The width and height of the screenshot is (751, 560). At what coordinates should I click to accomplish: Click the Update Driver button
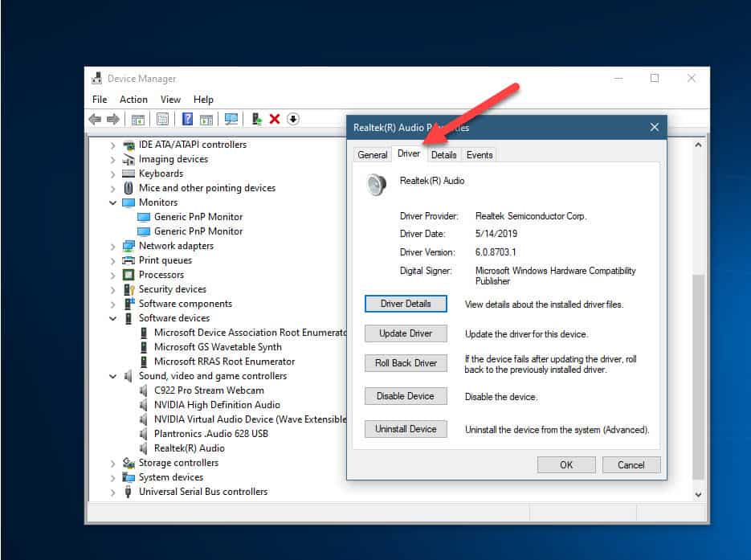click(406, 333)
